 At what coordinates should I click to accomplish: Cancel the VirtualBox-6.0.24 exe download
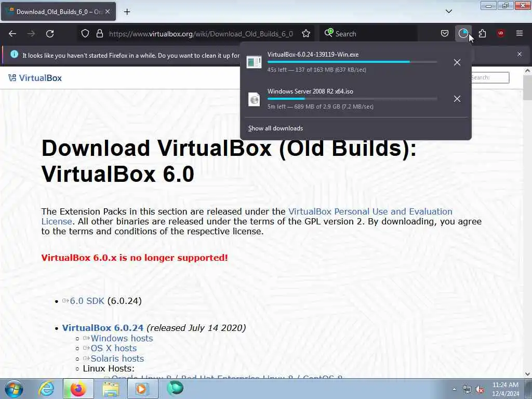click(x=457, y=62)
